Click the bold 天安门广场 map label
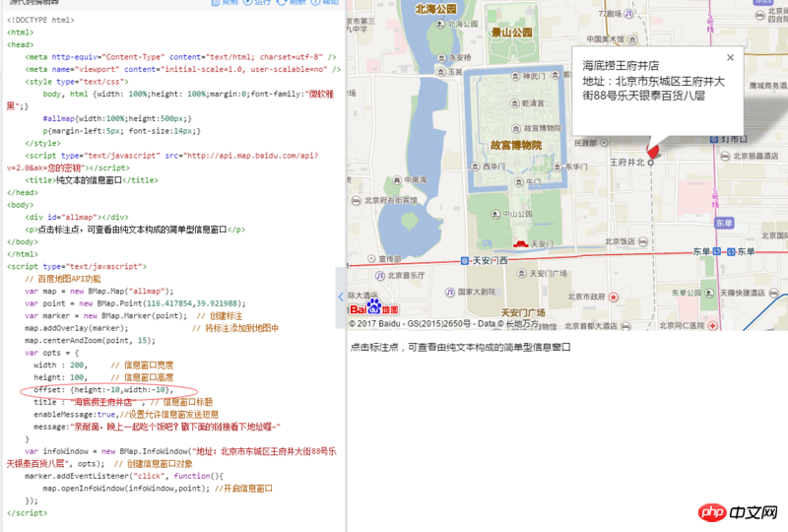 coord(523,312)
